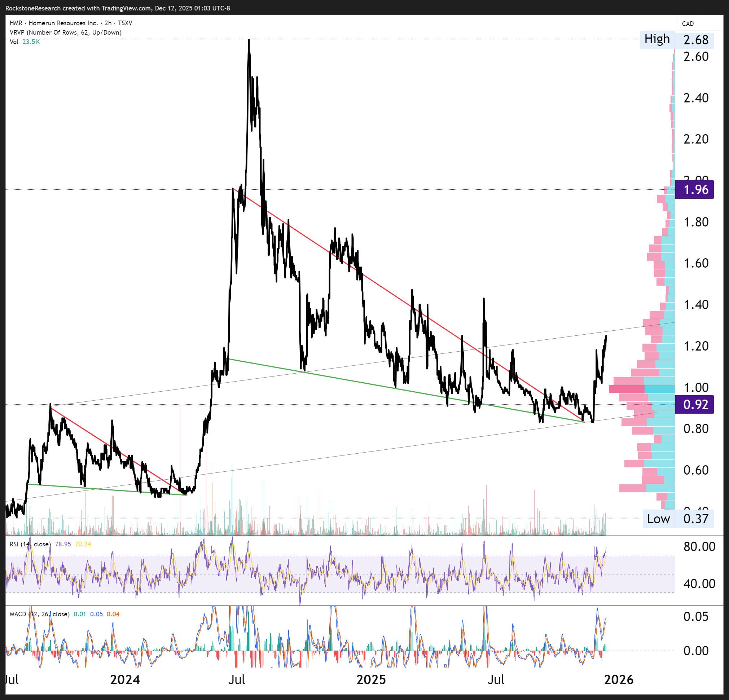The width and height of the screenshot is (729, 700).
Task: Click the MACD (12, 26, close) legend
Action: [x=39, y=614]
